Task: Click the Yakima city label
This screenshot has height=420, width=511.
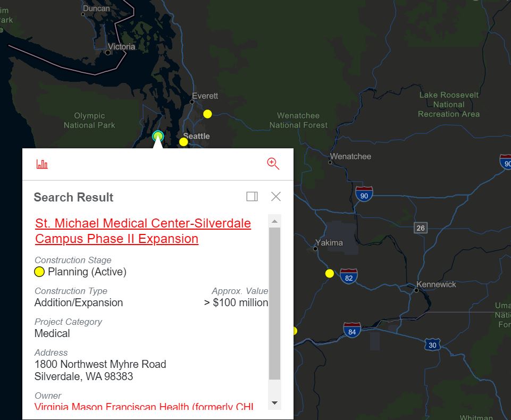Action: pos(329,243)
